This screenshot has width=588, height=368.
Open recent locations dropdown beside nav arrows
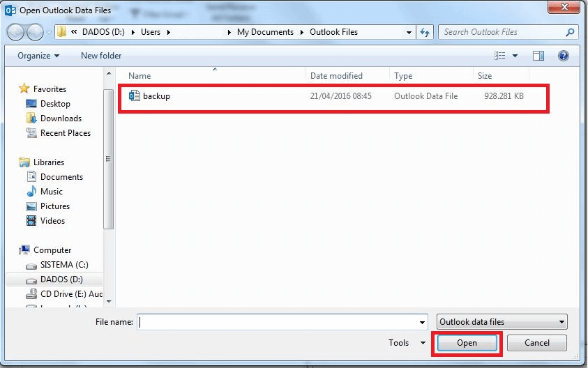pos(49,33)
